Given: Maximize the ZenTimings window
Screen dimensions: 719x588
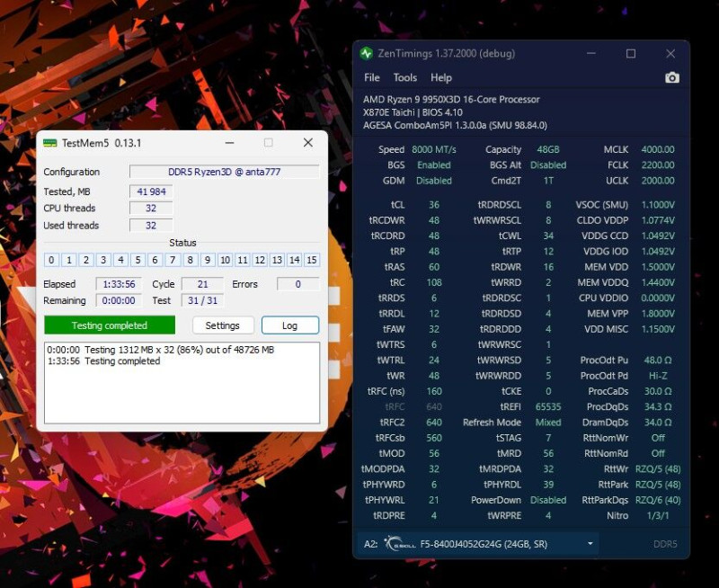Looking at the screenshot, I should pyautogui.click(x=631, y=54).
